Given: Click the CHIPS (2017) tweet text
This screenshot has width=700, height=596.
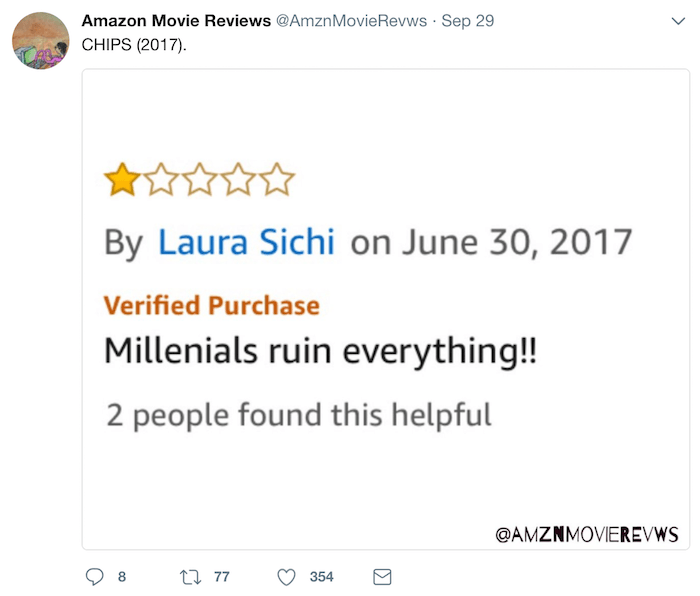Looking at the screenshot, I should pyautogui.click(x=134, y=45).
